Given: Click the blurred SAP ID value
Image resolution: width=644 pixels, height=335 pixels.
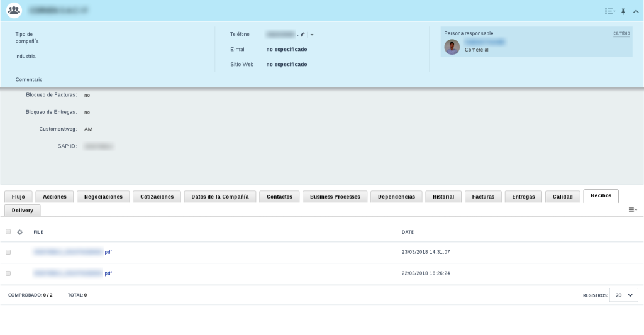Looking at the screenshot, I should tap(99, 146).
